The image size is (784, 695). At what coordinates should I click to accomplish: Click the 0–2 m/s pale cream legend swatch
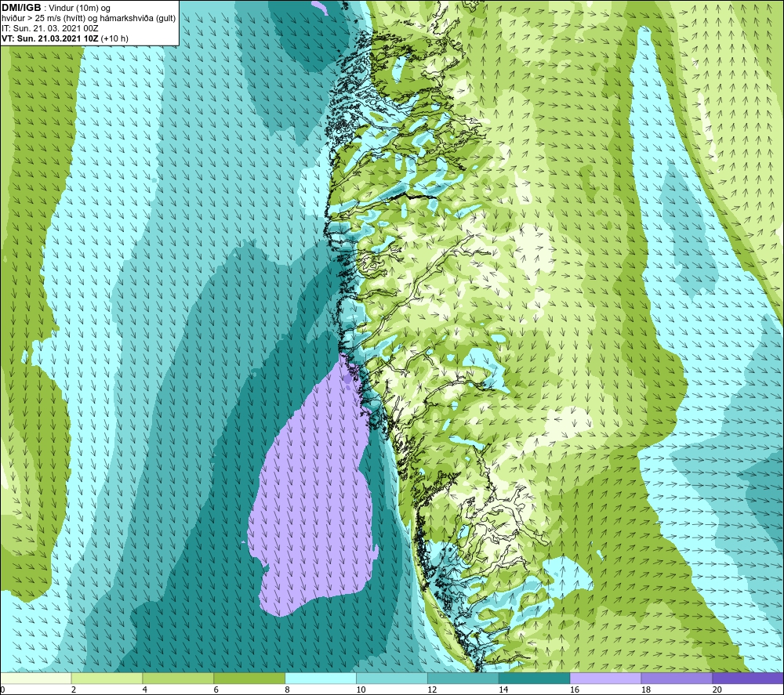[x=36, y=678]
